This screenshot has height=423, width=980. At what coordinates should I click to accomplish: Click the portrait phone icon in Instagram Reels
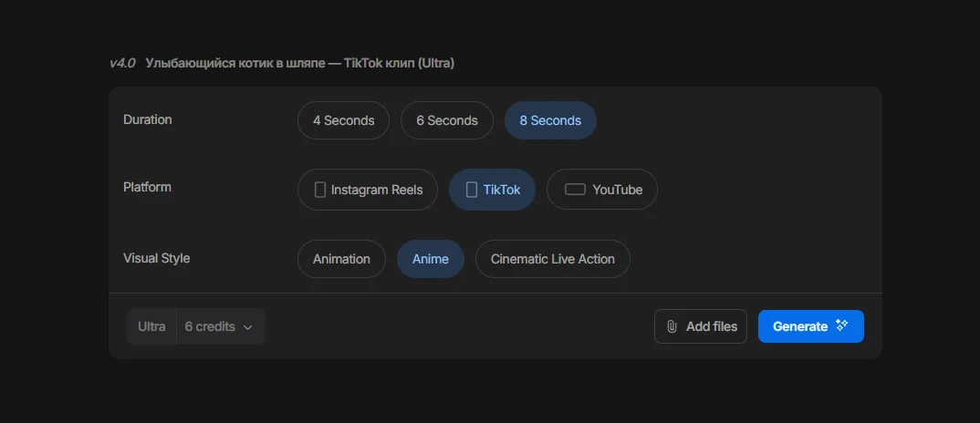point(320,190)
